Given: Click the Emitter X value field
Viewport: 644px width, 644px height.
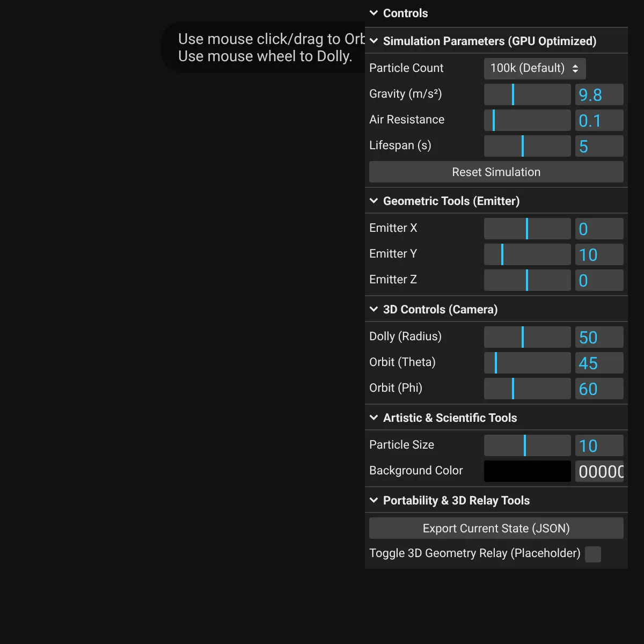Looking at the screenshot, I should click(x=599, y=229).
